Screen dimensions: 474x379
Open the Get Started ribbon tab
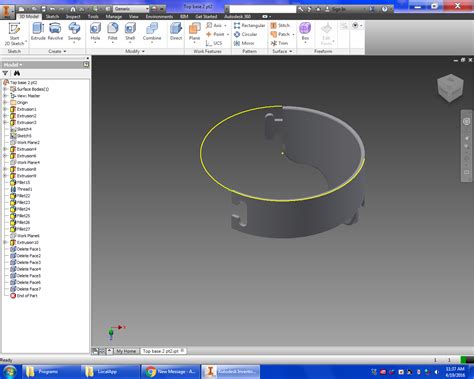[206, 16]
